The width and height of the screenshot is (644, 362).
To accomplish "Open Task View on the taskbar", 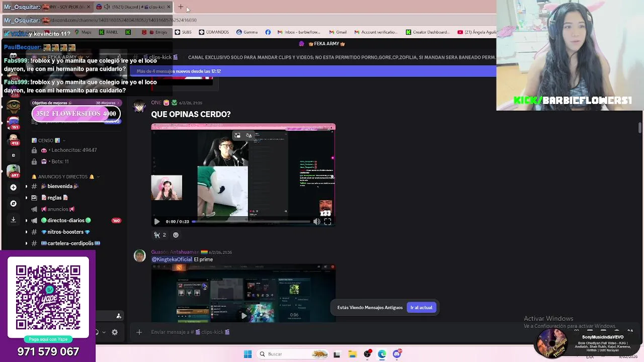I will (337, 354).
